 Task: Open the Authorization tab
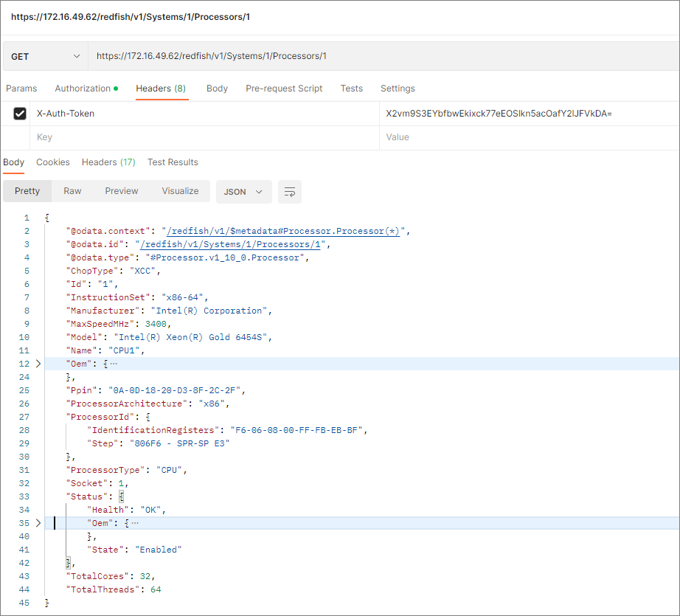tap(86, 89)
